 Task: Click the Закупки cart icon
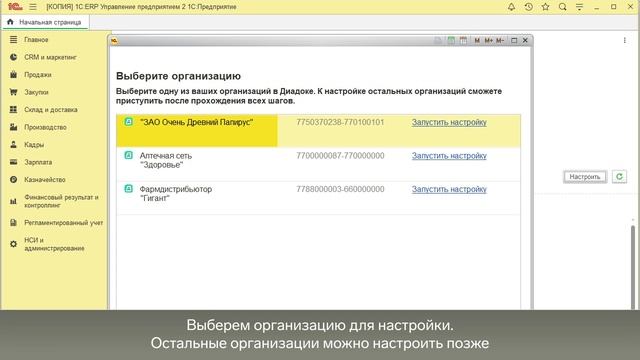tap(13, 92)
